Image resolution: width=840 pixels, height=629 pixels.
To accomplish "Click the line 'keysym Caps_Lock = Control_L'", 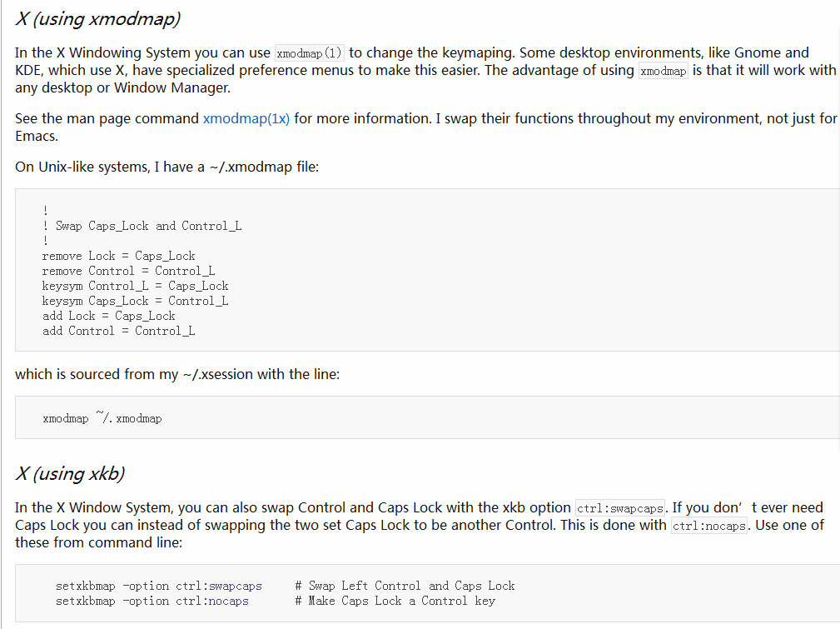I will point(136,301).
